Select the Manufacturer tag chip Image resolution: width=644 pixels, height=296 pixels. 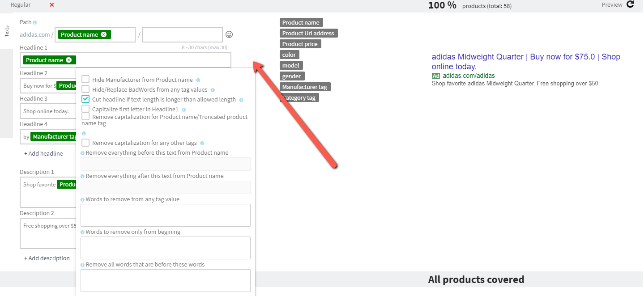pyautogui.click(x=305, y=87)
